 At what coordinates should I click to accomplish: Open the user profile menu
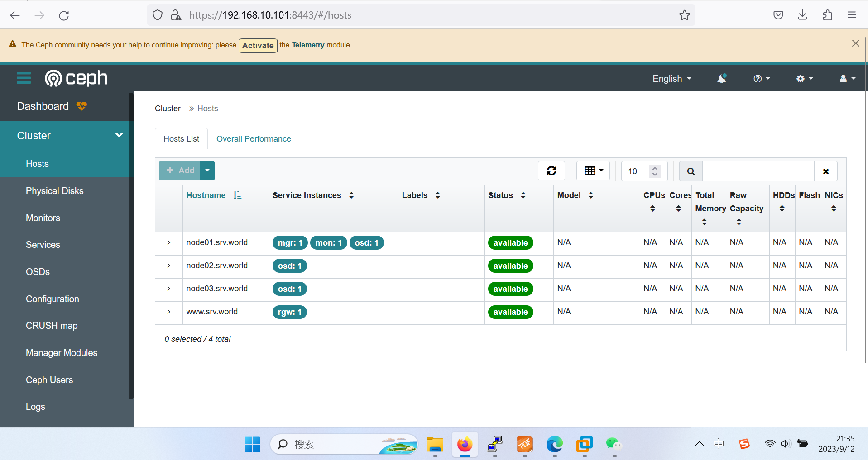[847, 79]
